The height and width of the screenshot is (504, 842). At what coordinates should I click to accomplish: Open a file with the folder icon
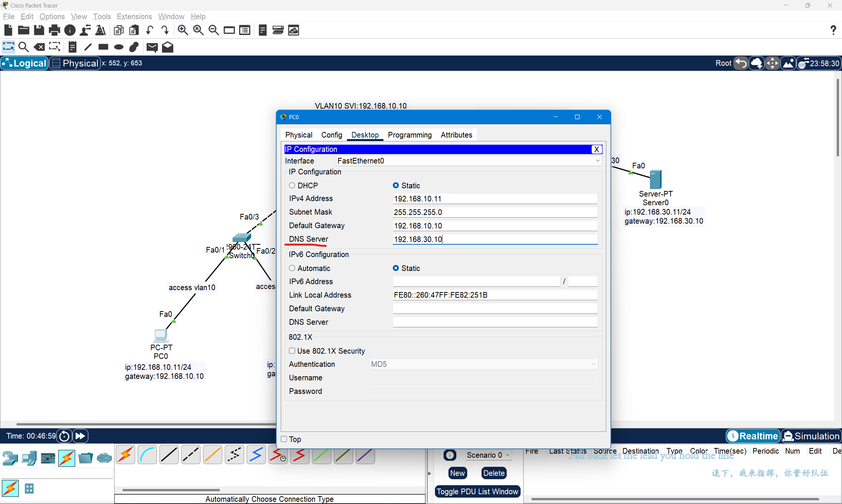tap(23, 30)
